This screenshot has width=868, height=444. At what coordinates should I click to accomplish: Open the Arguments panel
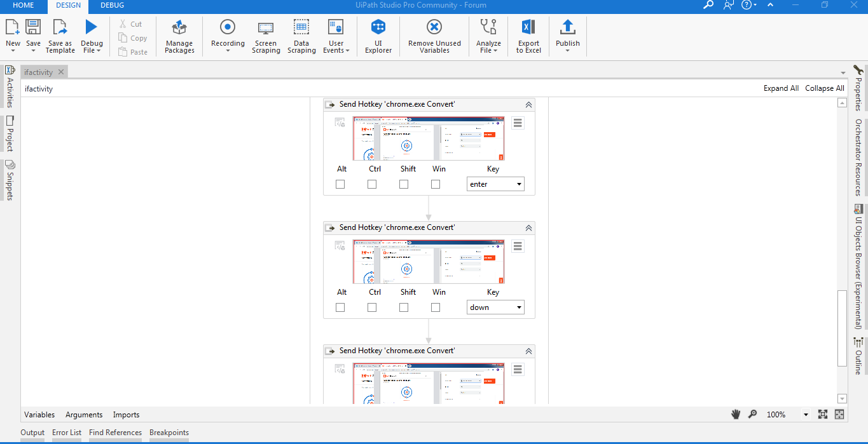click(x=84, y=415)
